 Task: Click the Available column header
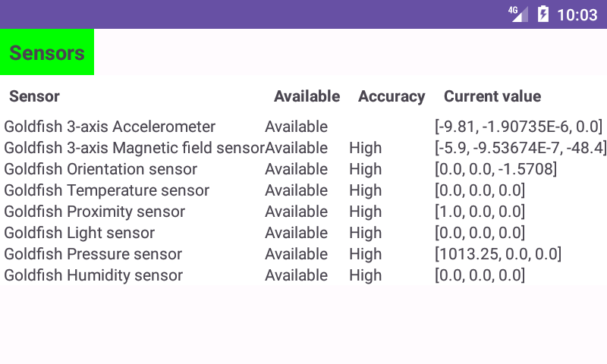[307, 96]
